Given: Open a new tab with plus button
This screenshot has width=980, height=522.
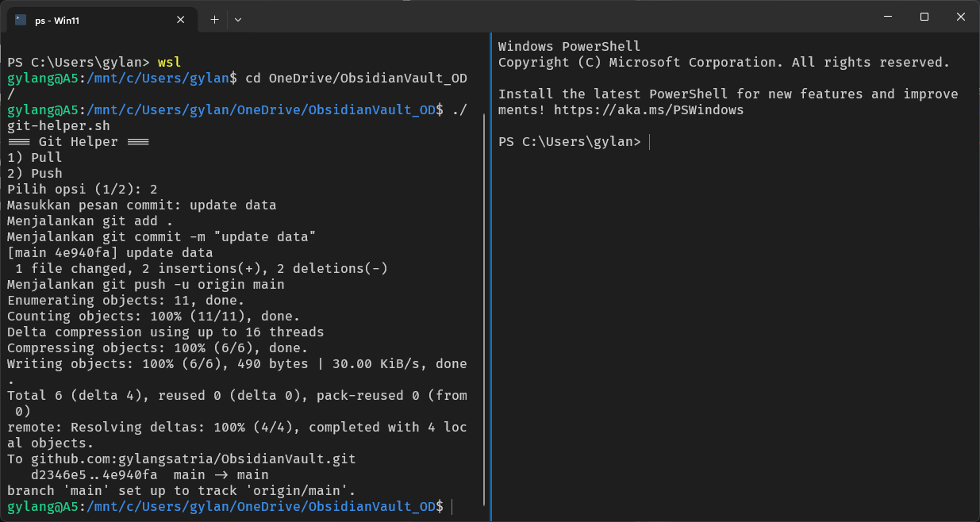Looking at the screenshot, I should coord(214,20).
